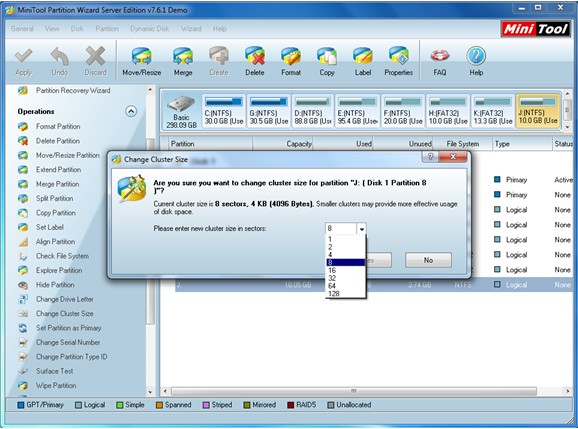Screen dimensions: 578x429
Task: Open the View menu
Action: [x=52, y=29]
